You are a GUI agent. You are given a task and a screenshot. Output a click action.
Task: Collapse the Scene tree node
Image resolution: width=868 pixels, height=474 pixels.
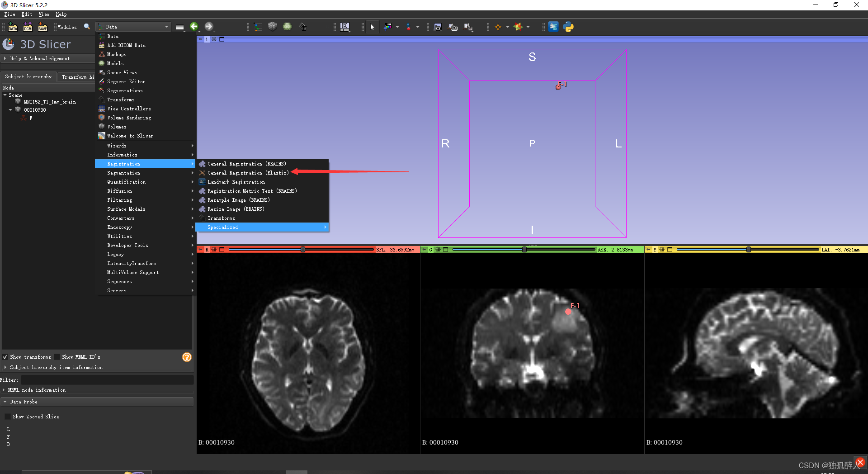(5, 95)
